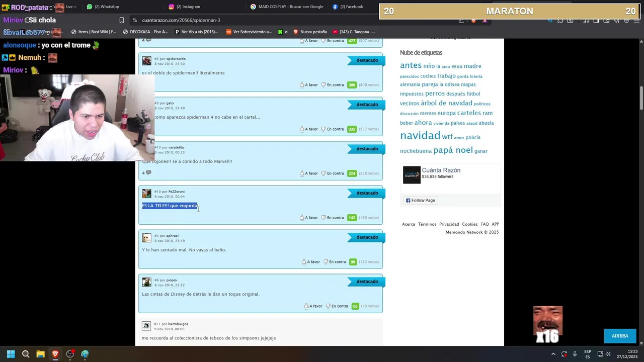Switch to MAID COSPLAY Google tab
The width and height of the screenshot is (644, 362).
[287, 7]
